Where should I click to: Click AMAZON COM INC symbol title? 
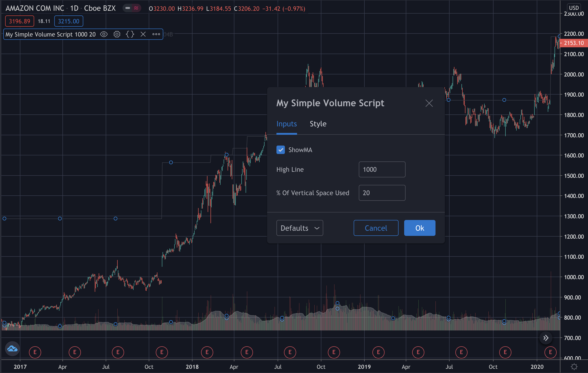click(35, 8)
